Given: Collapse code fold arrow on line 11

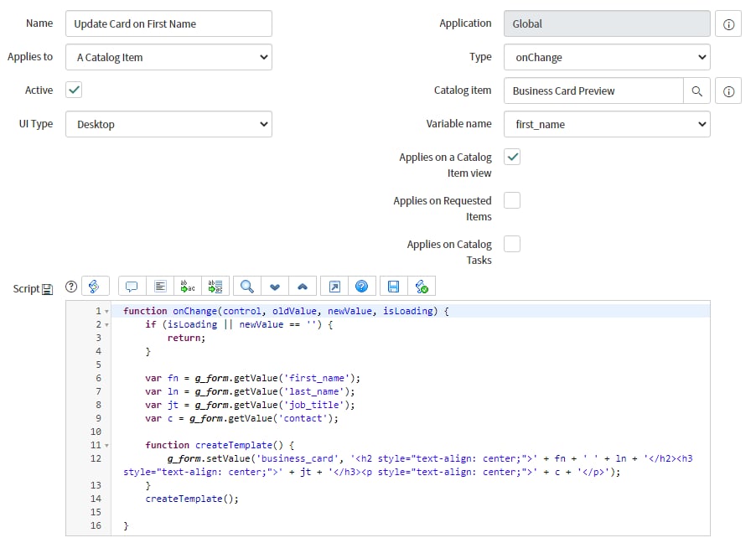Looking at the screenshot, I should coord(106,446).
